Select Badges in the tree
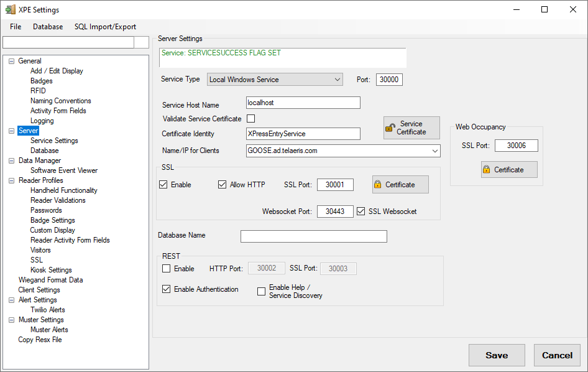The width and height of the screenshot is (588, 372). point(41,81)
